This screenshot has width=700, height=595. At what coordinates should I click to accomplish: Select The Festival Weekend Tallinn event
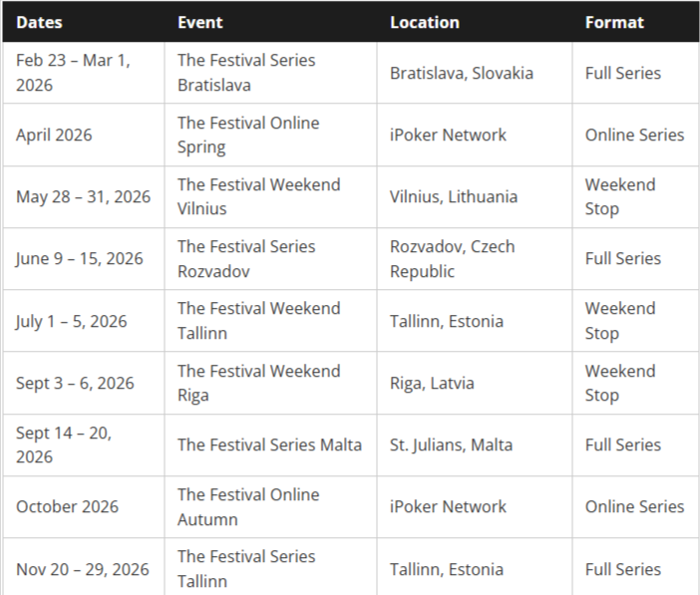258,321
